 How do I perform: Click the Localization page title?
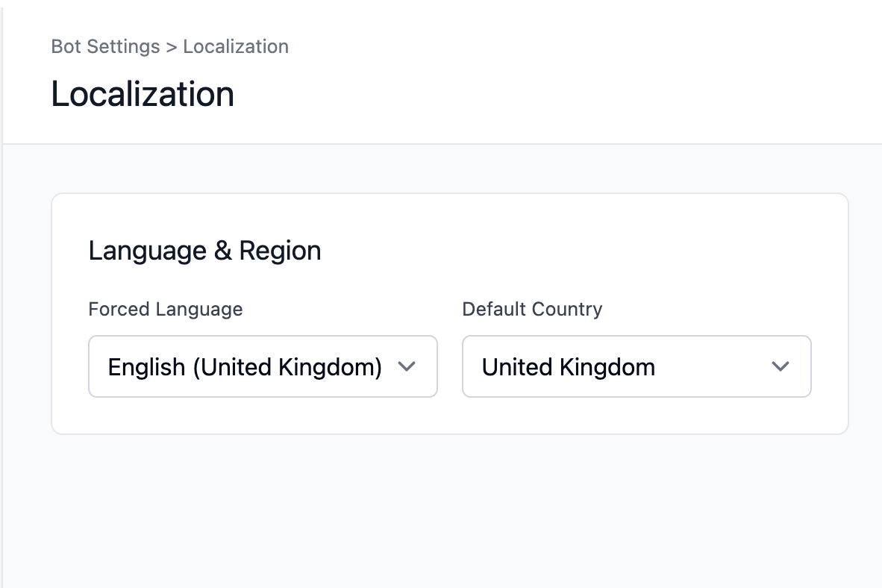143,94
